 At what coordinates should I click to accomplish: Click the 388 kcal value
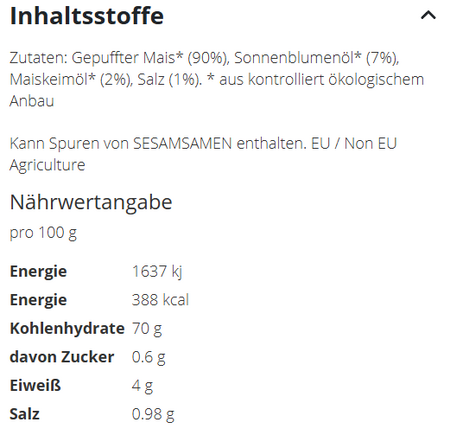(160, 300)
